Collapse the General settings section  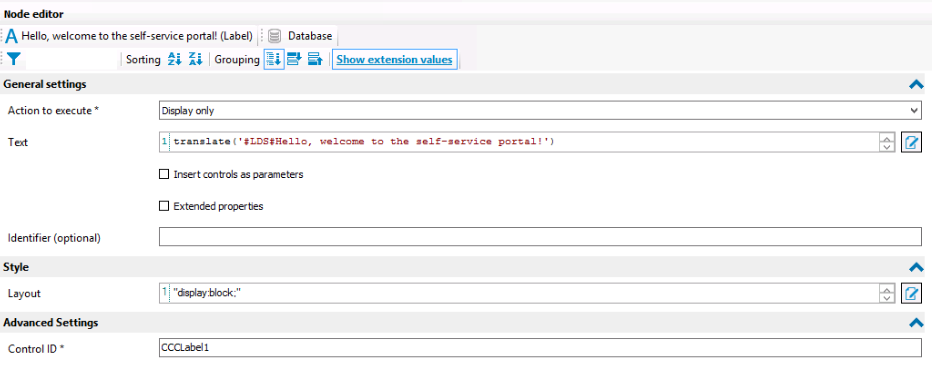pyautogui.click(x=916, y=84)
